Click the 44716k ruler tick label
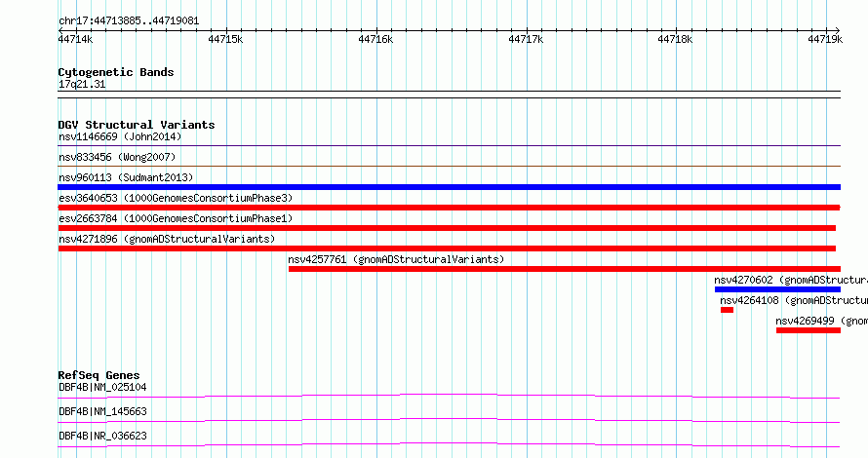 tap(375, 39)
